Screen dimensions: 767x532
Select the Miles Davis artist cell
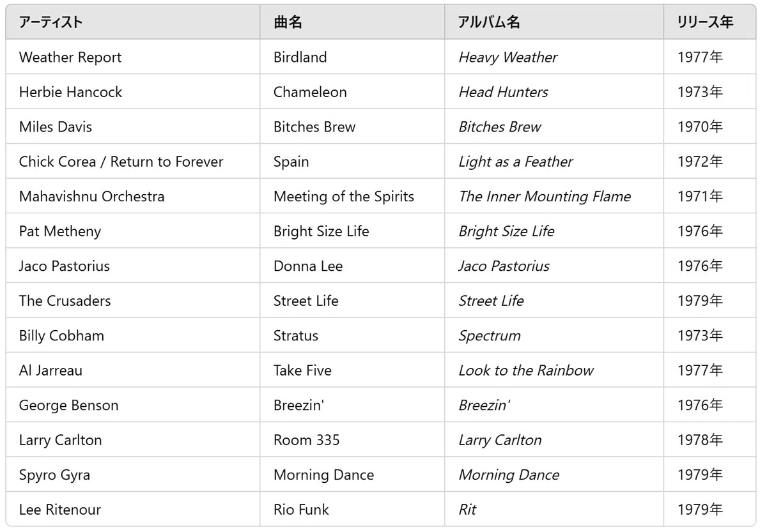point(133,126)
